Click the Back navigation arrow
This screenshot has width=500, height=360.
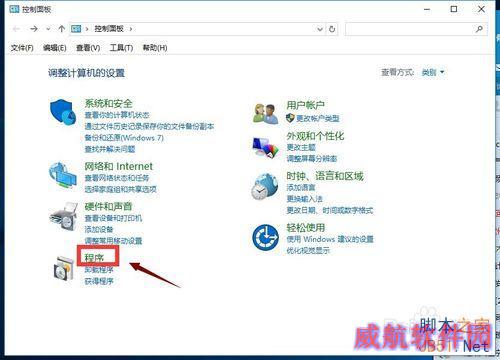(16, 29)
